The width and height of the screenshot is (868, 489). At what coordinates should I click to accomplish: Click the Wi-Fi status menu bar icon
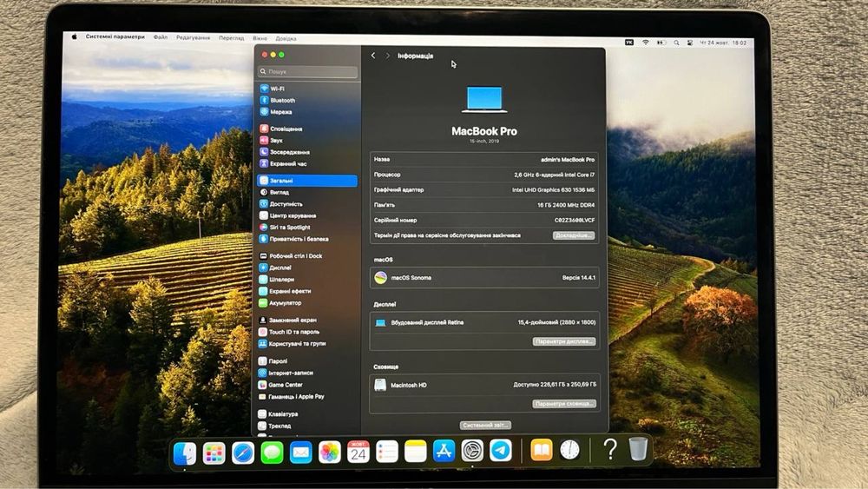pyautogui.click(x=646, y=42)
